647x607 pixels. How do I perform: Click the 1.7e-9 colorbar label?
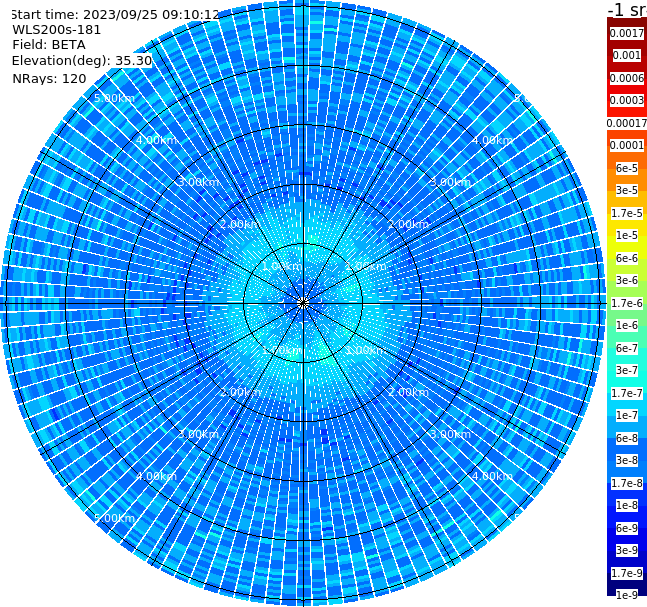[x=627, y=573]
